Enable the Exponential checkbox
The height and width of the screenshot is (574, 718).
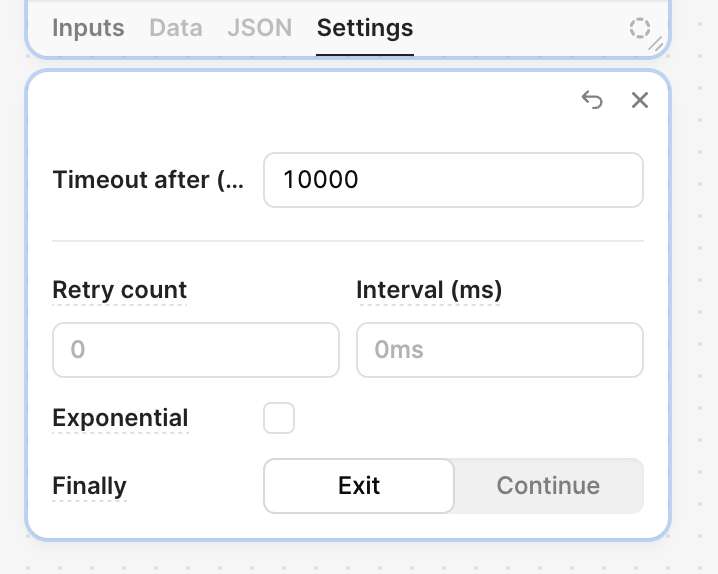click(279, 418)
